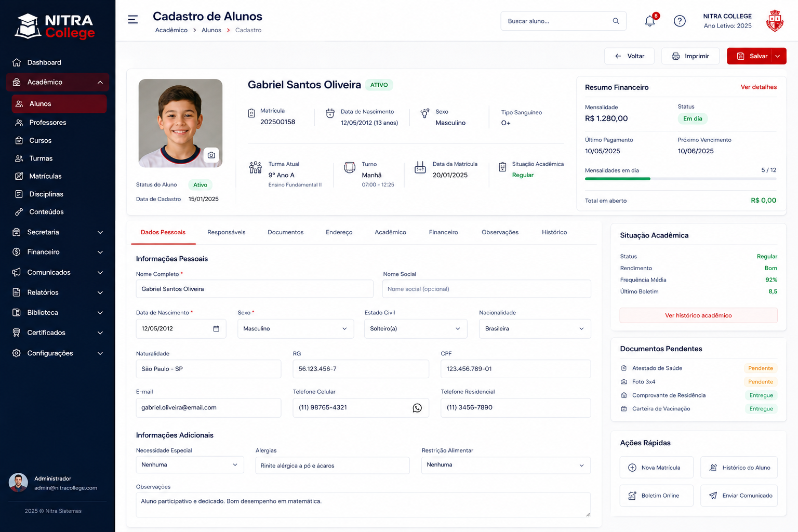The image size is (798, 532).
Task: Collapse the Acadêmico sidebar section
Action: pos(100,83)
